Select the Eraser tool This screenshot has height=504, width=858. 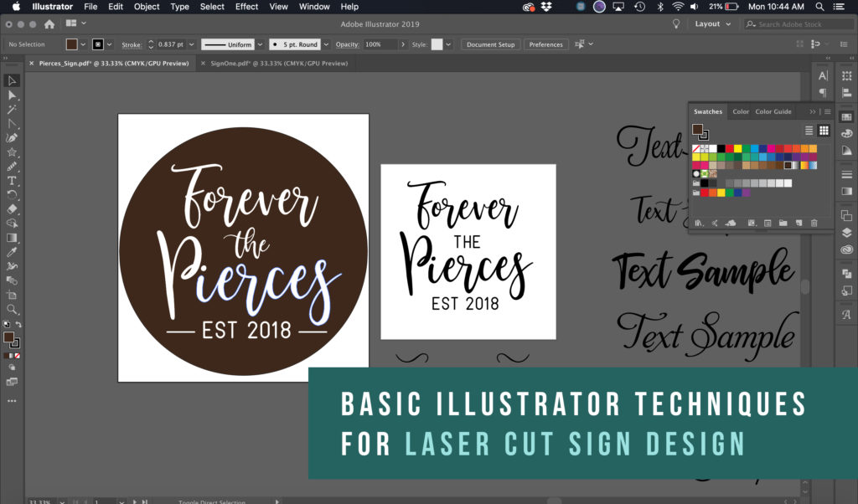click(12, 208)
